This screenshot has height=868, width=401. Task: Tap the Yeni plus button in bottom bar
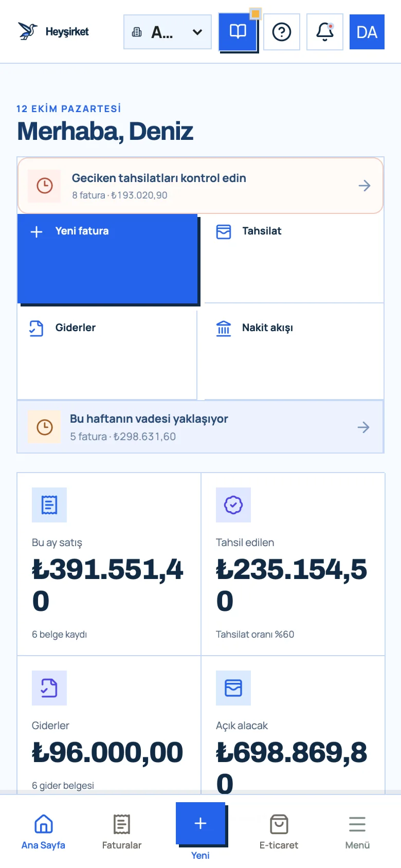(200, 824)
